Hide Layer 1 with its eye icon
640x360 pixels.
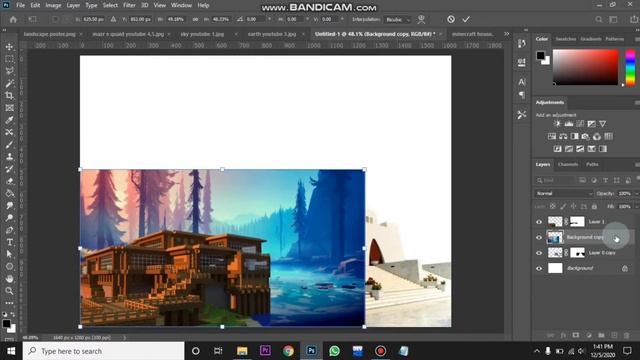point(539,222)
